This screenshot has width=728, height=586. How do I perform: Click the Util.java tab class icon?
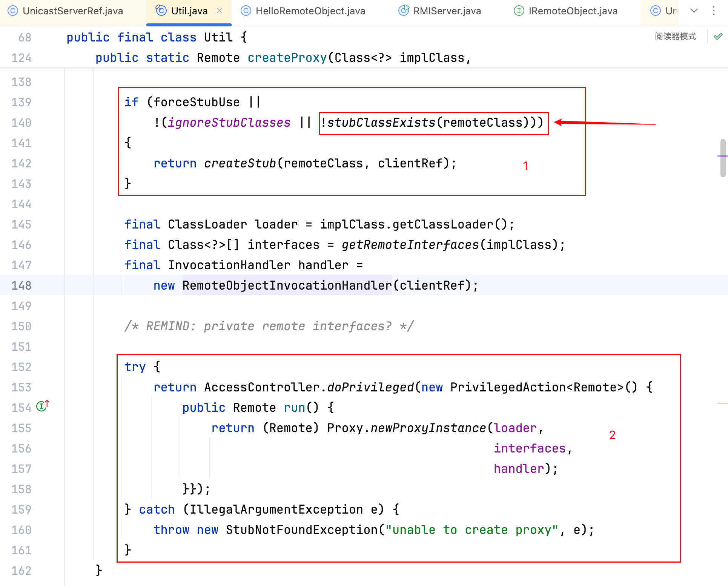(161, 11)
